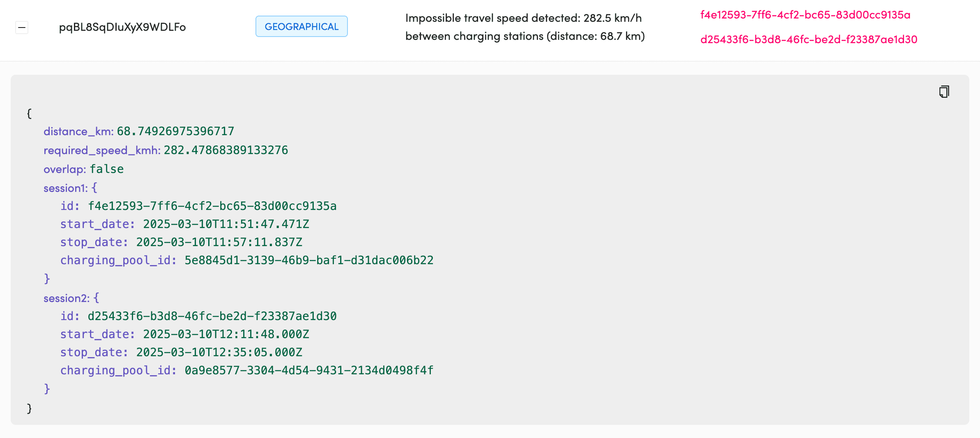This screenshot has height=438, width=980.
Task: Select session1 id value inside JSON block
Action: [212, 206]
